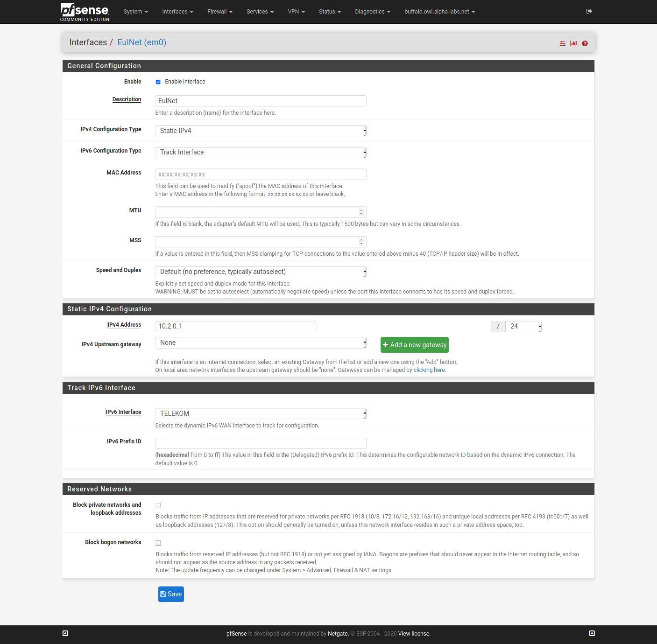Open related settings sliders icon
The height and width of the screenshot is (644, 657).
click(563, 43)
